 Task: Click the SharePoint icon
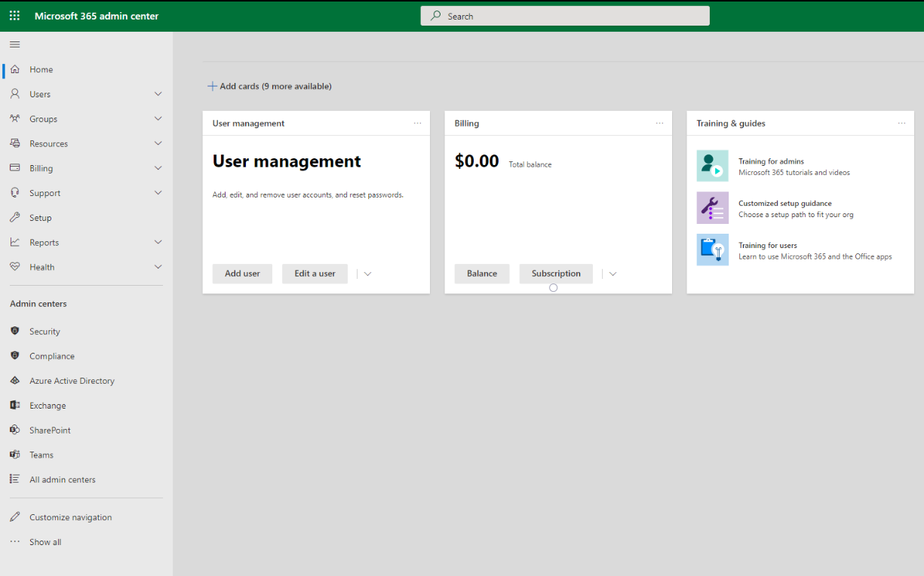pos(14,430)
